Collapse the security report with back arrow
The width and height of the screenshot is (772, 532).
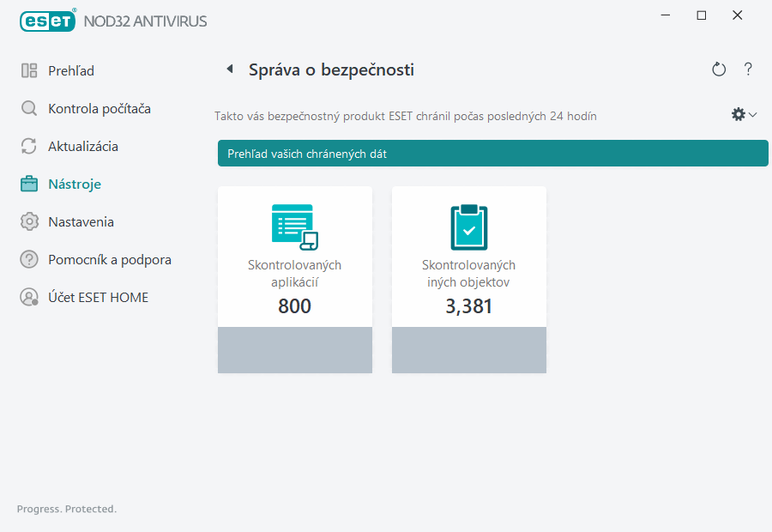coord(229,69)
